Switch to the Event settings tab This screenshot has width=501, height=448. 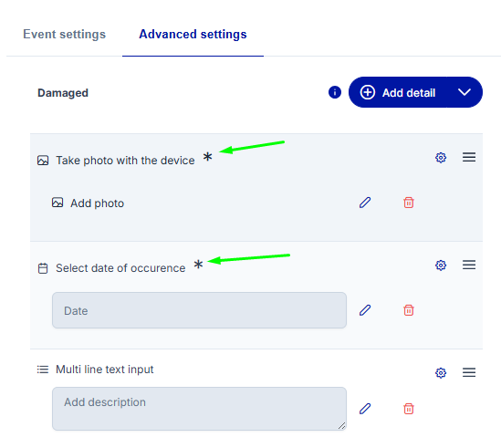[64, 34]
